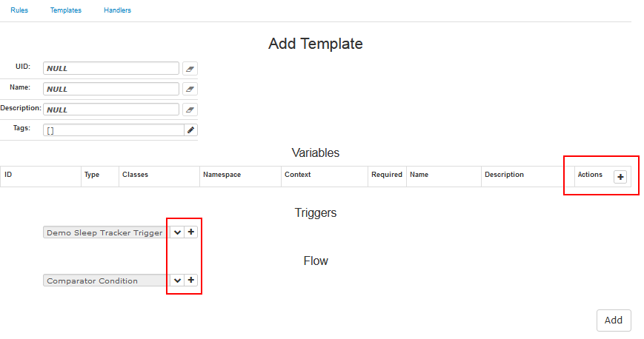The width and height of the screenshot is (644, 339).
Task: Add Comparator Condition with the plus icon
Action: pos(191,281)
